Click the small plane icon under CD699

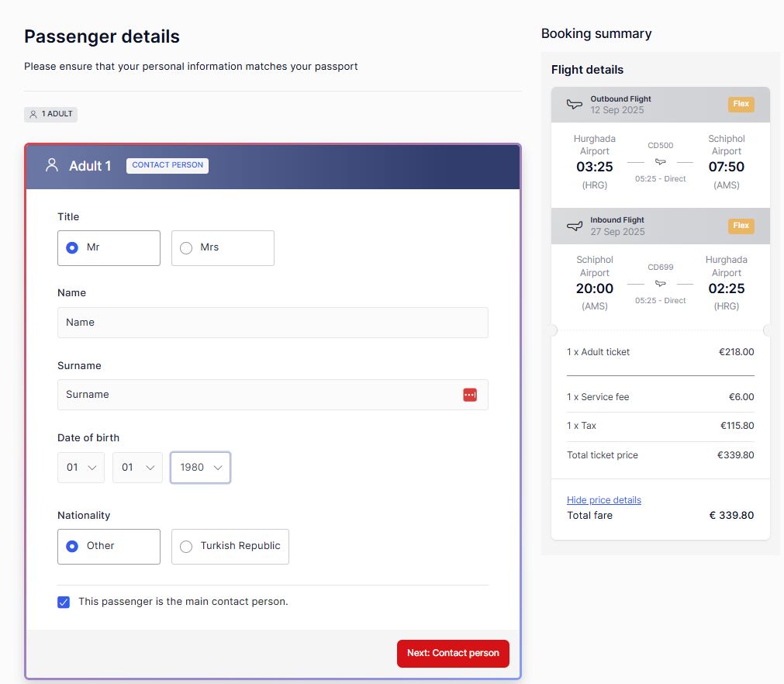click(661, 284)
